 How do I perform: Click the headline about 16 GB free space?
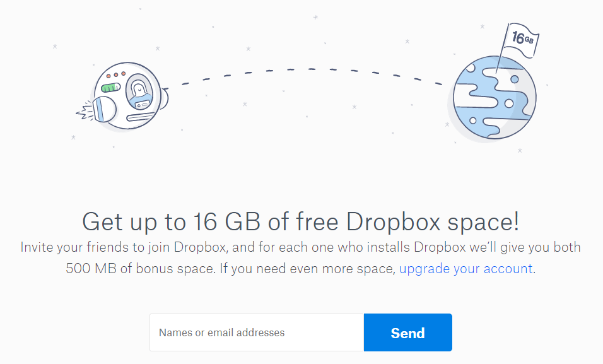[x=301, y=222]
